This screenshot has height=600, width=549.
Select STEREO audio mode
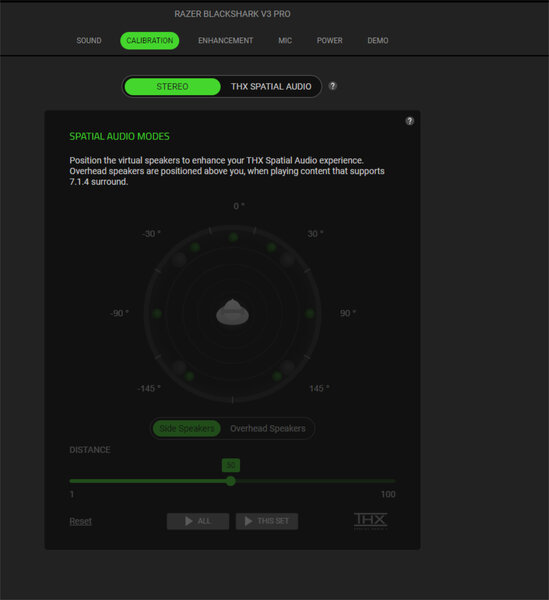pyautogui.click(x=173, y=86)
